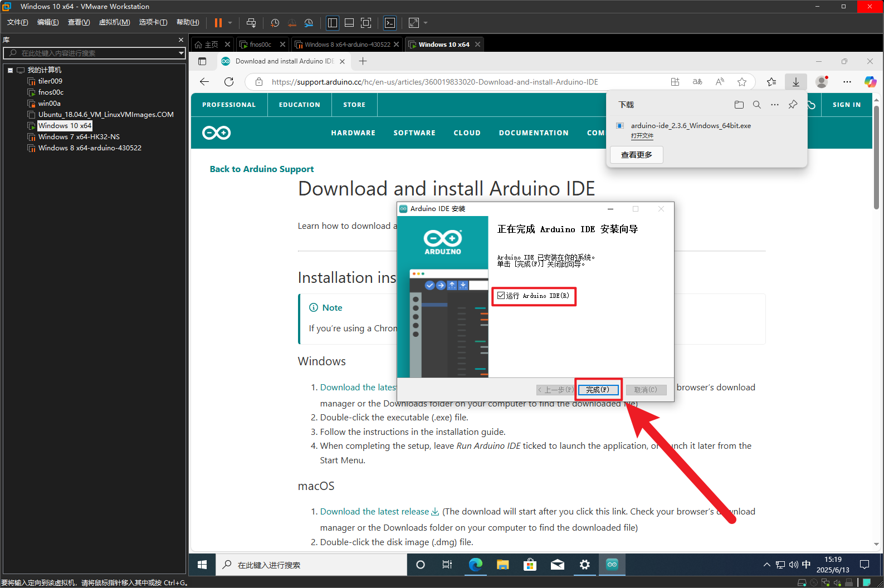The width and height of the screenshot is (884, 588).
Task: Expand the VMware stretch guest dropdown arrow
Action: click(x=426, y=23)
